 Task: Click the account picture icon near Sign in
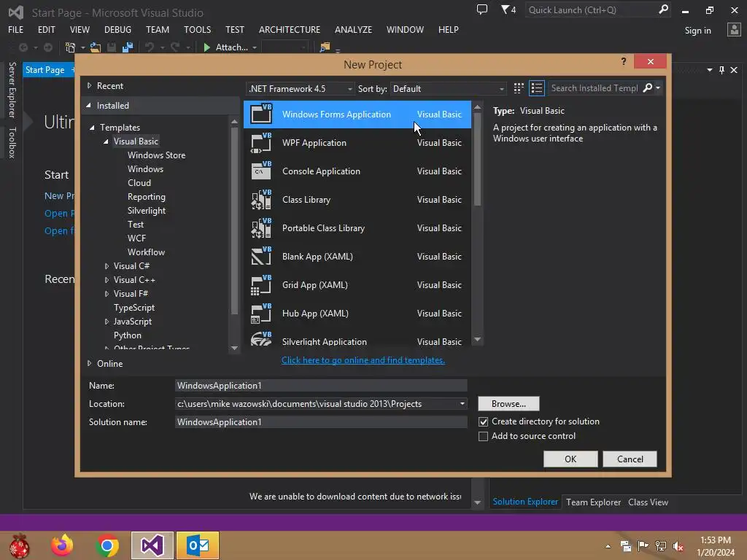(x=734, y=29)
